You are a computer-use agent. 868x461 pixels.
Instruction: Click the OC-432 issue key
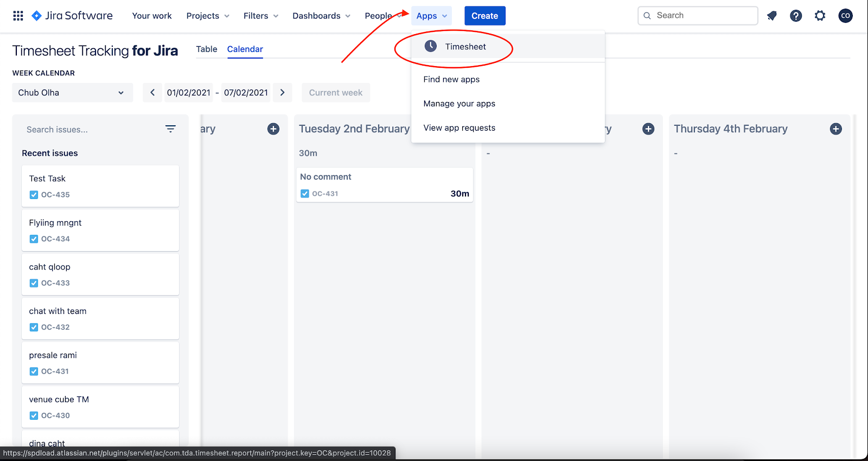click(55, 327)
